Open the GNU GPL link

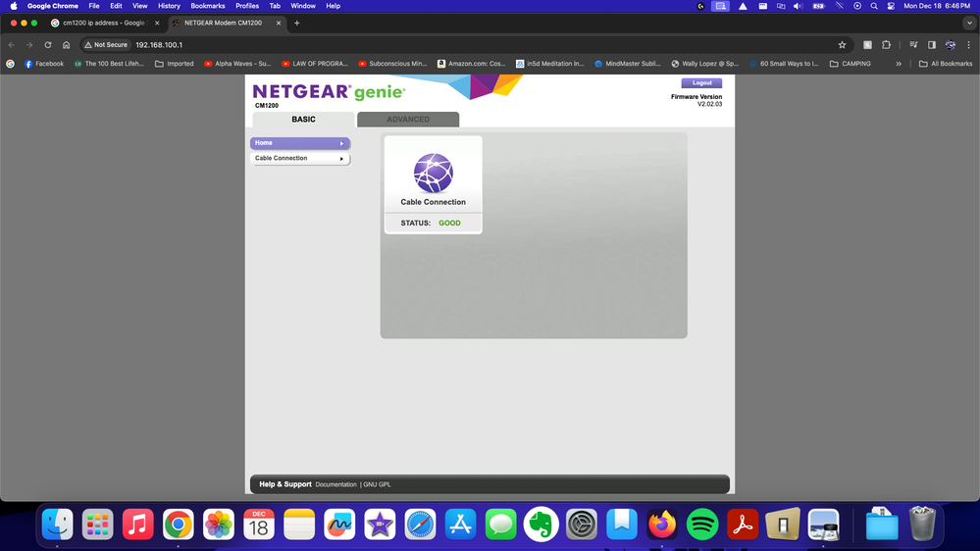(377, 484)
